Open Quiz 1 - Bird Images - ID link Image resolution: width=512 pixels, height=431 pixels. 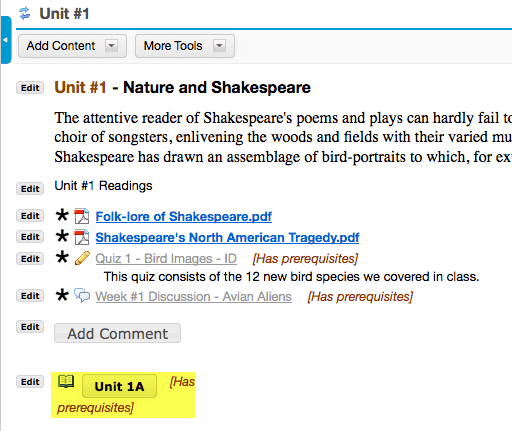point(166,259)
